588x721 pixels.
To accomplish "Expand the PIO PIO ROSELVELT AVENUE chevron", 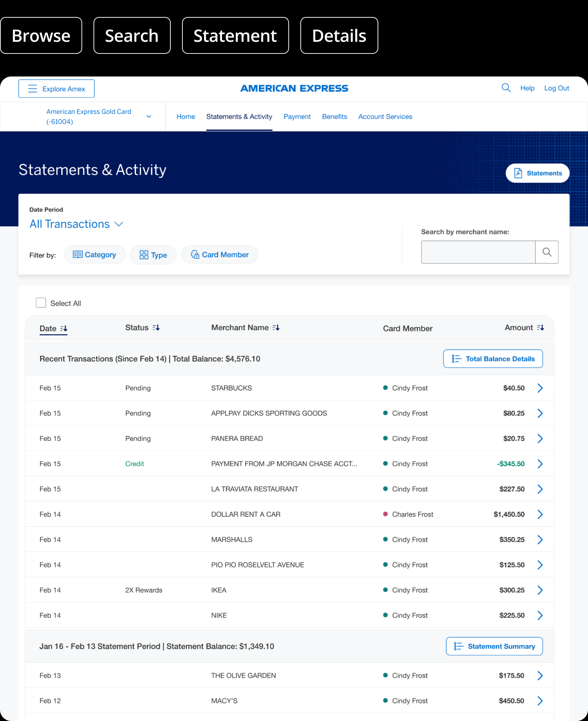I will click(x=540, y=565).
